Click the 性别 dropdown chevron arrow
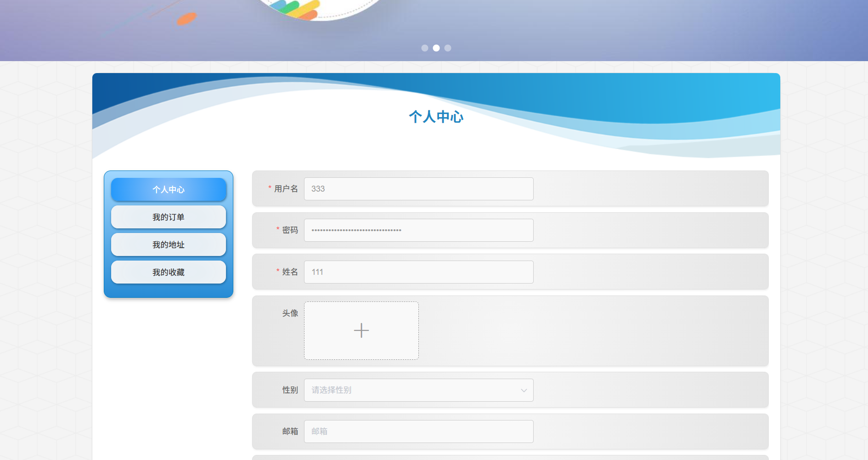This screenshot has height=460, width=868. (x=524, y=390)
